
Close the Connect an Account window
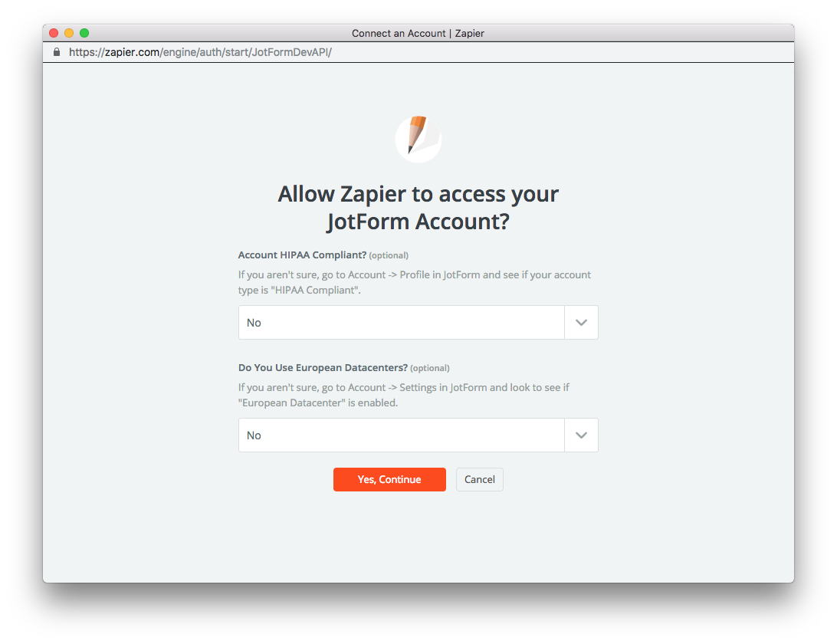click(x=54, y=33)
